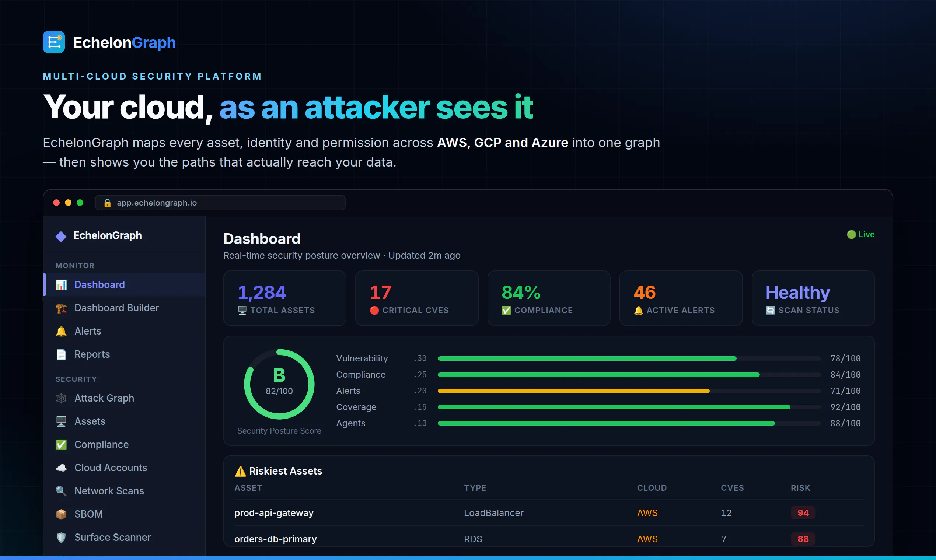Click the Dashboard Builder crane icon

pyautogui.click(x=61, y=308)
